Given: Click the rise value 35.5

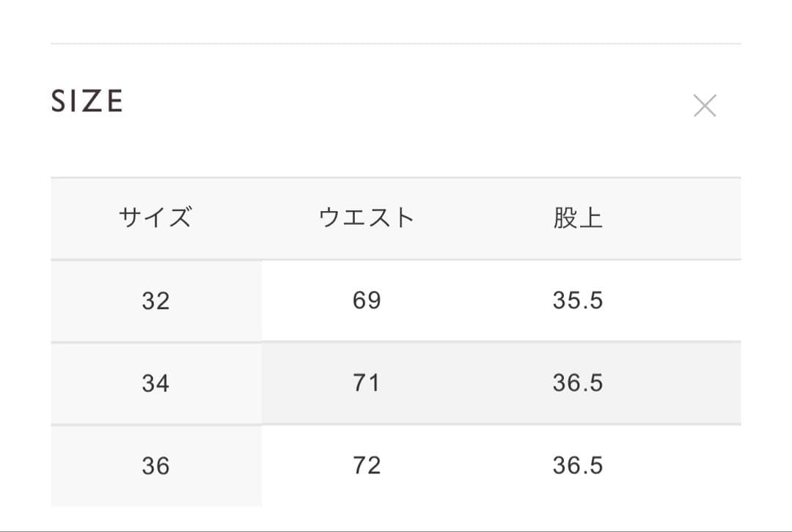Looking at the screenshot, I should [x=579, y=300].
